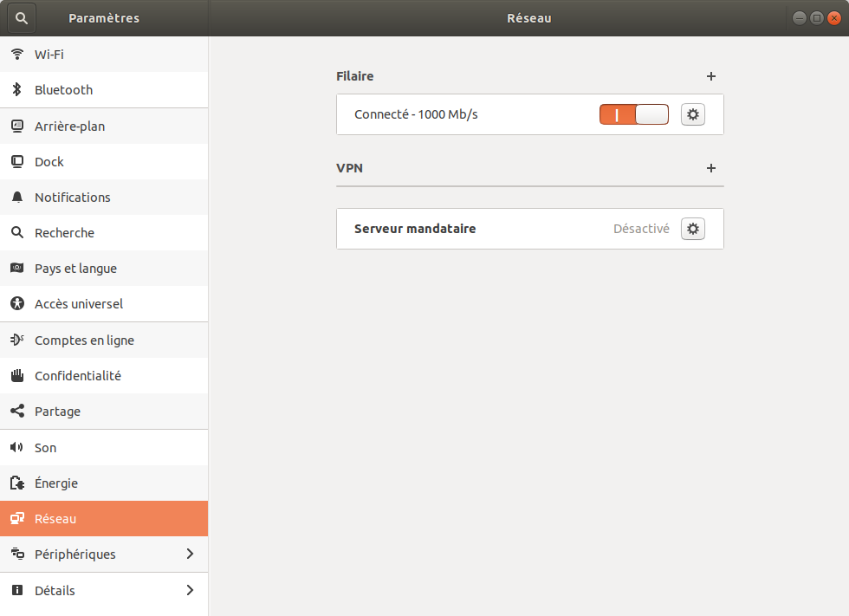
Task: Toggle the 1000 Mb/s connection switch off
Action: [633, 113]
